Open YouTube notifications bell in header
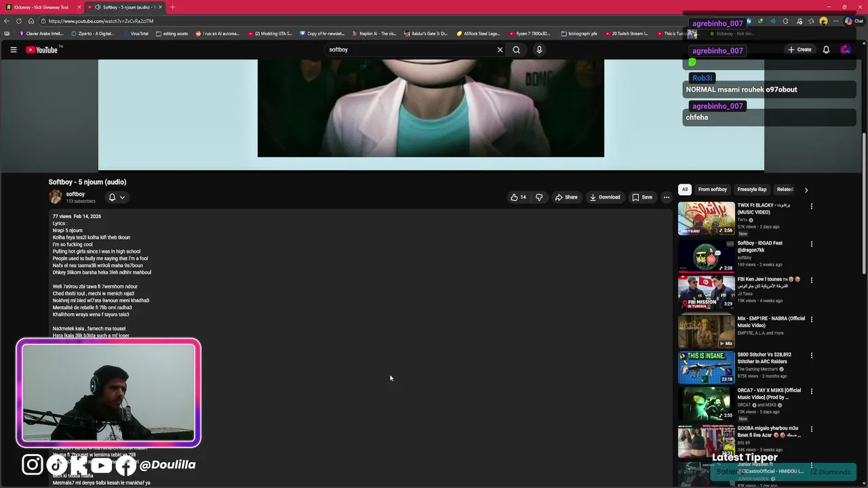Image resolution: width=868 pixels, height=488 pixels. (826, 49)
